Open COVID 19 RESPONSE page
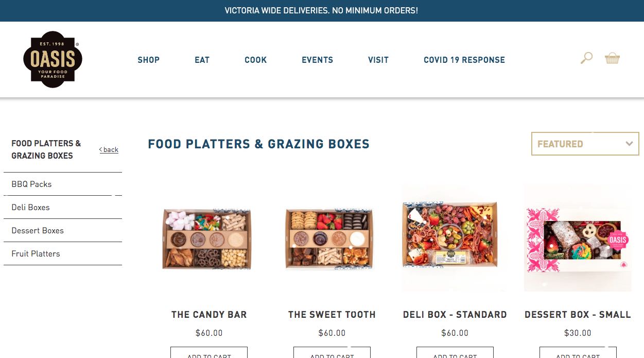The width and height of the screenshot is (644, 358). (x=464, y=60)
